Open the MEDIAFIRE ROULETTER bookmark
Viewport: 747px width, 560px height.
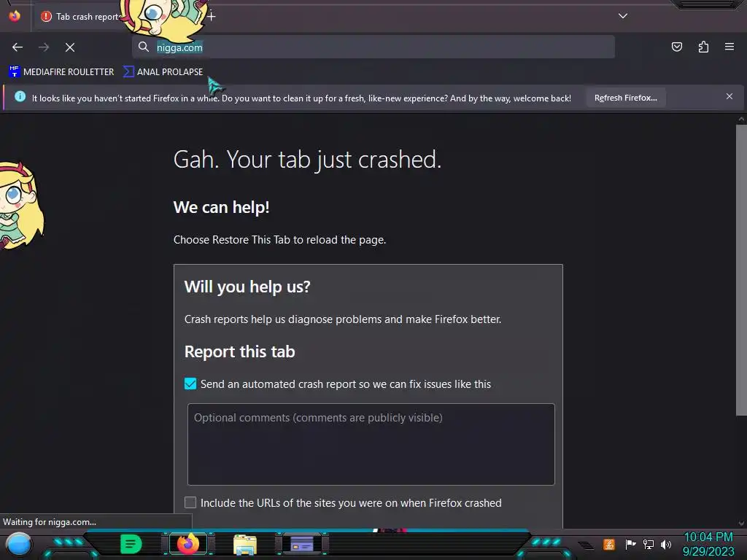point(61,72)
